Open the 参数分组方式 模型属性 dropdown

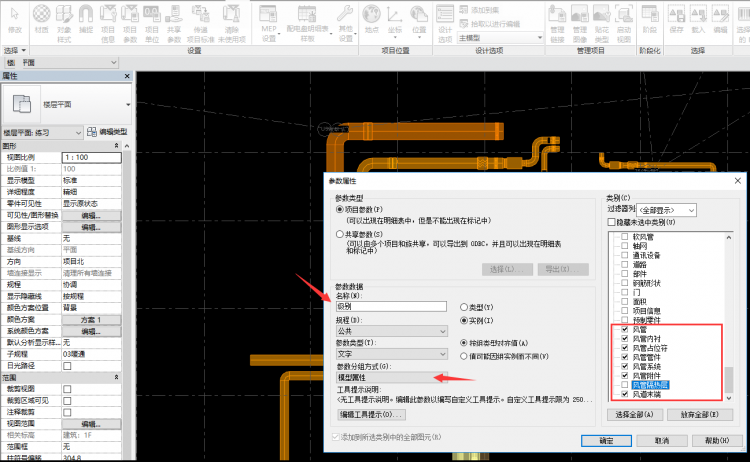tap(392, 377)
